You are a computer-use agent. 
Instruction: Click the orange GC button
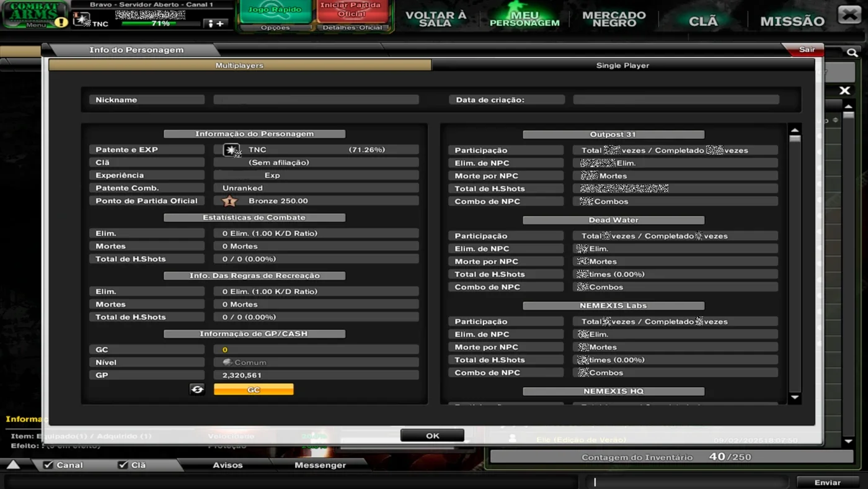pyautogui.click(x=254, y=389)
